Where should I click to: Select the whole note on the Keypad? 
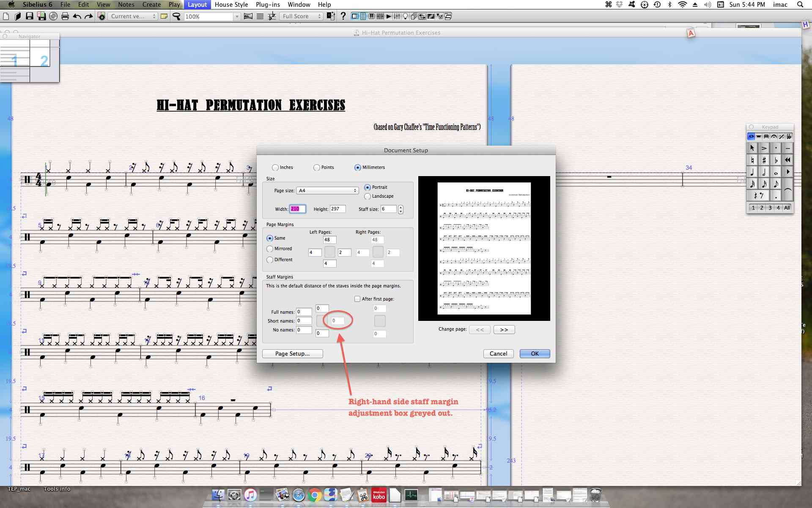[776, 172]
